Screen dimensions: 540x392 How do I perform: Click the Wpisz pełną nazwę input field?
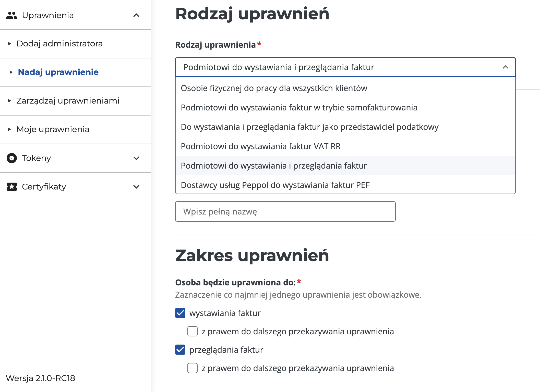pyautogui.click(x=285, y=211)
